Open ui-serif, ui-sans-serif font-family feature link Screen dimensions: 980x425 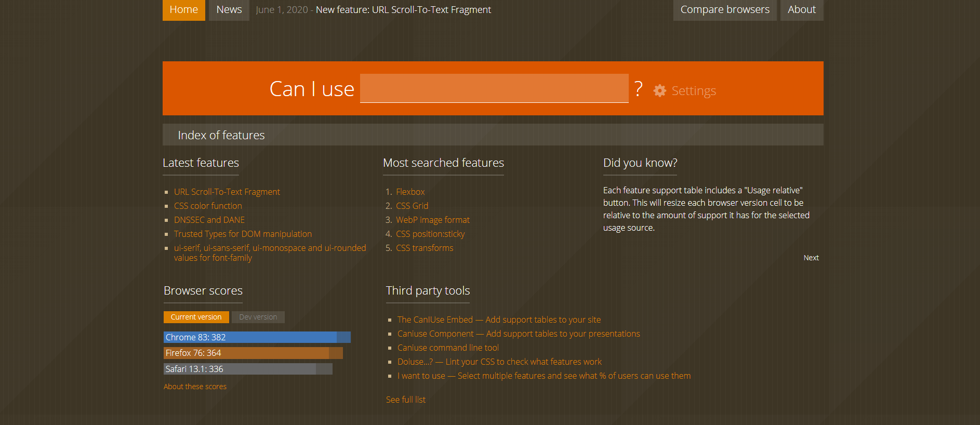(x=270, y=253)
